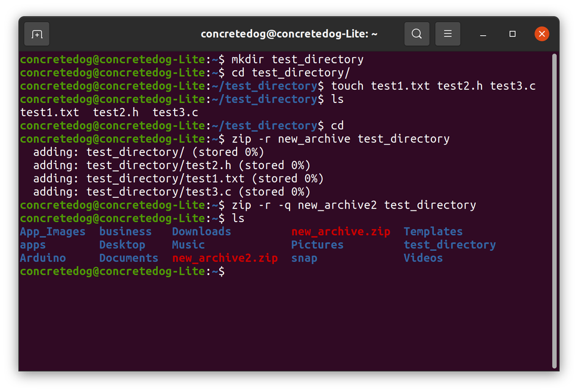Image resolution: width=578 pixels, height=392 pixels.
Task: Click the window title showing concretedog@concretedog-Lite
Action: [289, 34]
